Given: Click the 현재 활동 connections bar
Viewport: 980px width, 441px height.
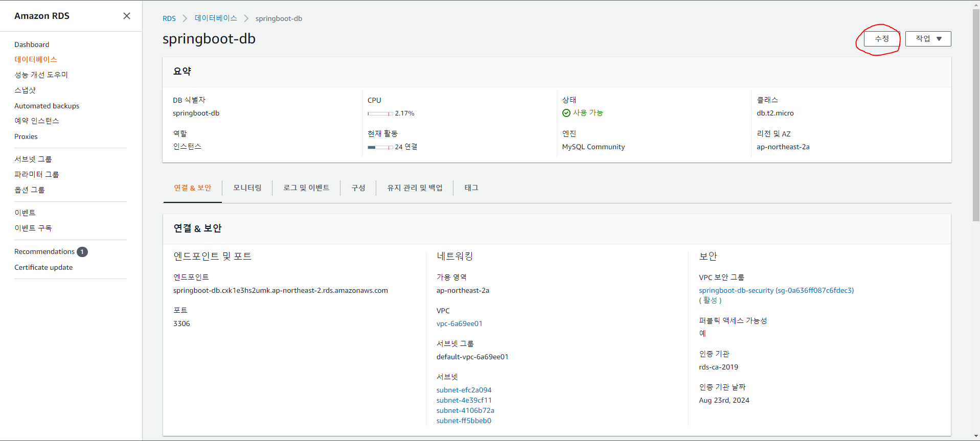Looking at the screenshot, I should click(380, 147).
